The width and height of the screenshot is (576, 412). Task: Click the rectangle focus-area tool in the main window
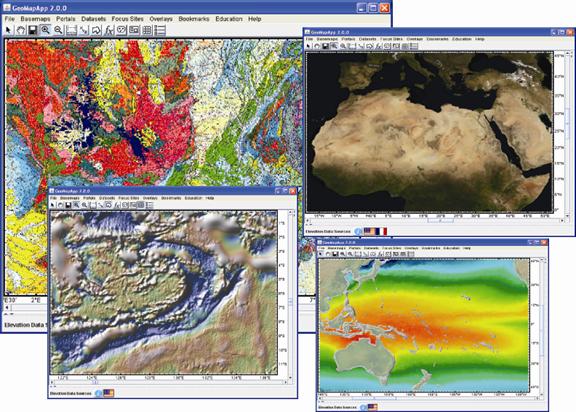point(71,30)
